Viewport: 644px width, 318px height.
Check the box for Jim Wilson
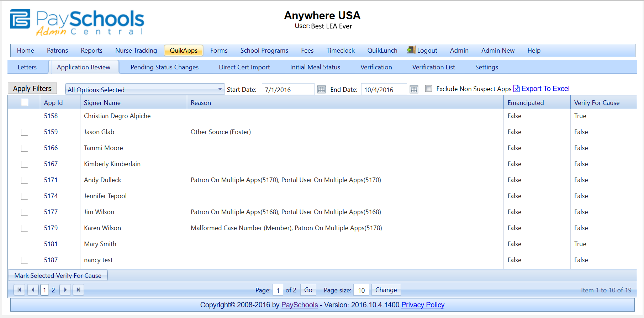click(25, 212)
